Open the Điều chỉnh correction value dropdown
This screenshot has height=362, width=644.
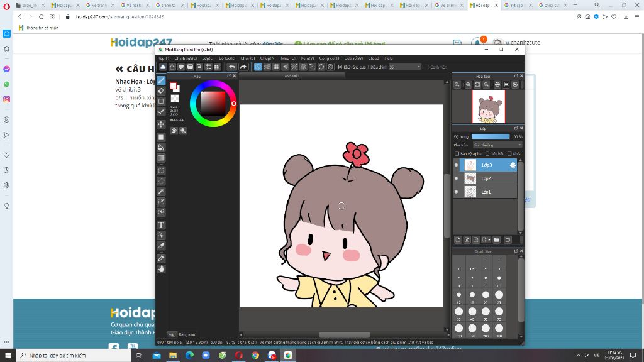[x=405, y=67]
